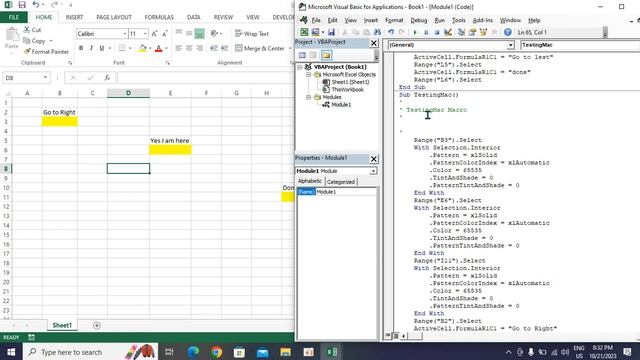This screenshot has height=360, width=640.
Task: Open the (General) object dropdown in code window
Action: pyautogui.click(x=510, y=45)
